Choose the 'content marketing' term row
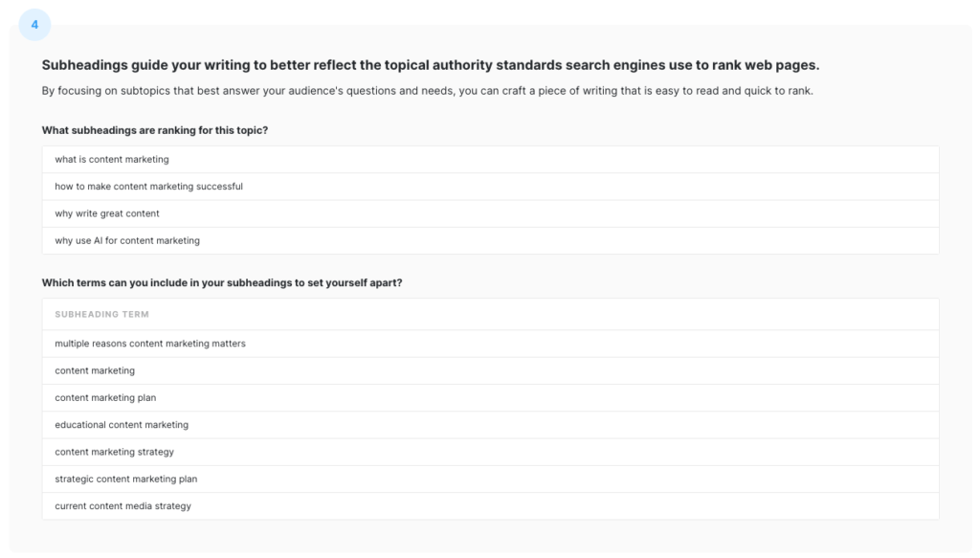 pos(491,370)
